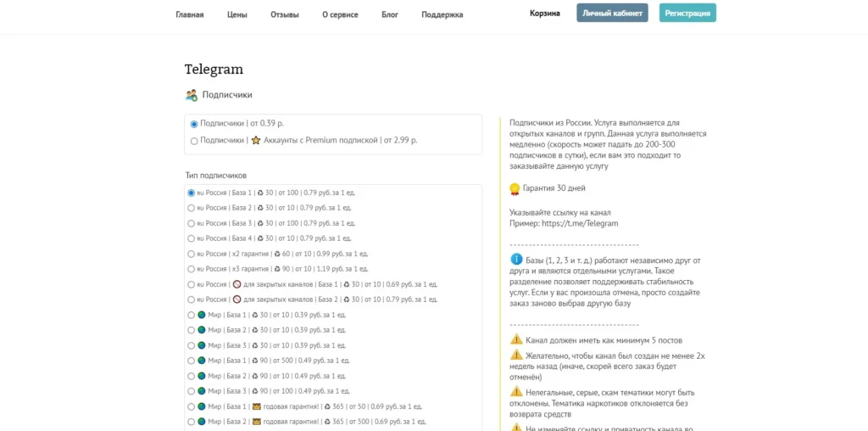868x431 pixels.
Task: Navigate to the Блог section
Action: (x=390, y=14)
